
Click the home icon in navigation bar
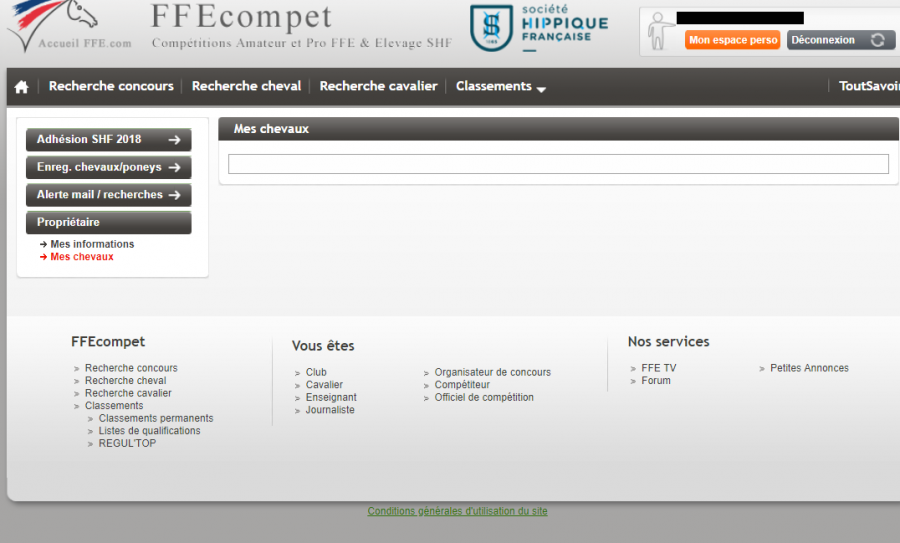click(x=21, y=87)
